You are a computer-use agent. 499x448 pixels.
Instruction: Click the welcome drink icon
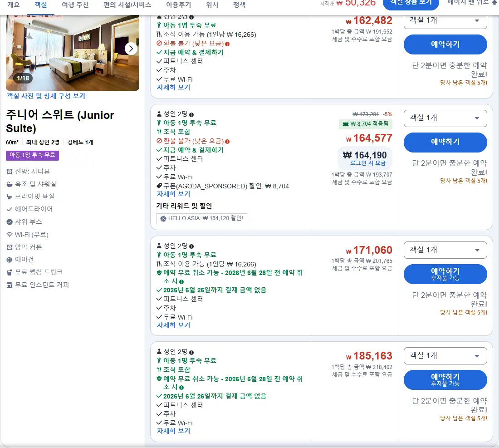(10, 272)
